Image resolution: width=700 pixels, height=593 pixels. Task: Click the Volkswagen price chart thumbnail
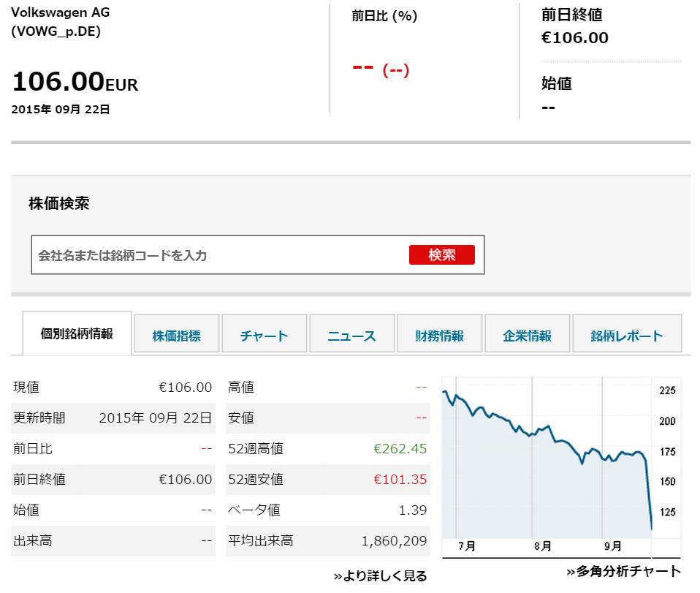pos(561,467)
